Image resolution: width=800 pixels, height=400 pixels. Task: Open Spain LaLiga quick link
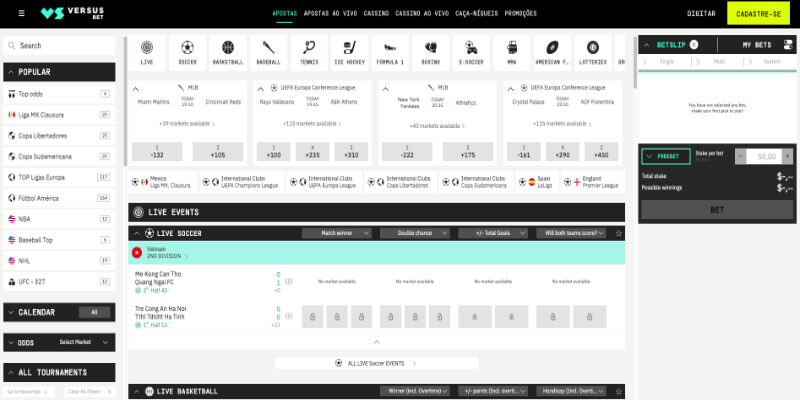538,182
